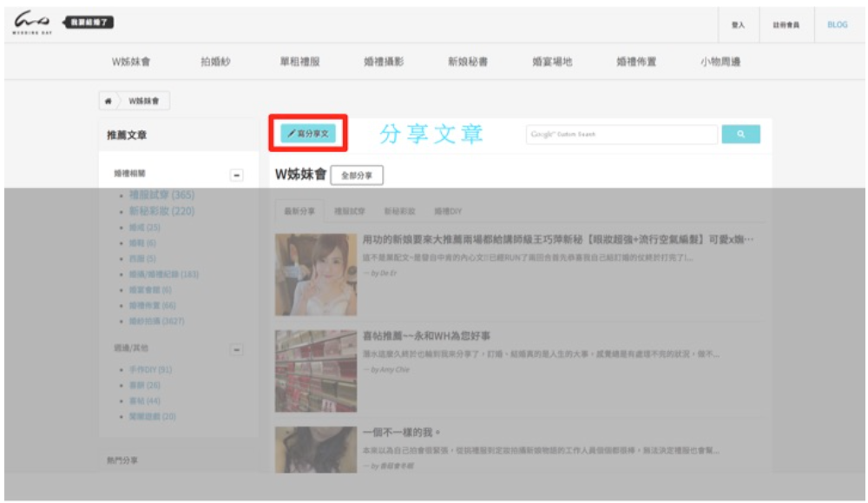Open sidebar category with count (44)
The width and height of the screenshot is (868, 503).
[x=144, y=400]
